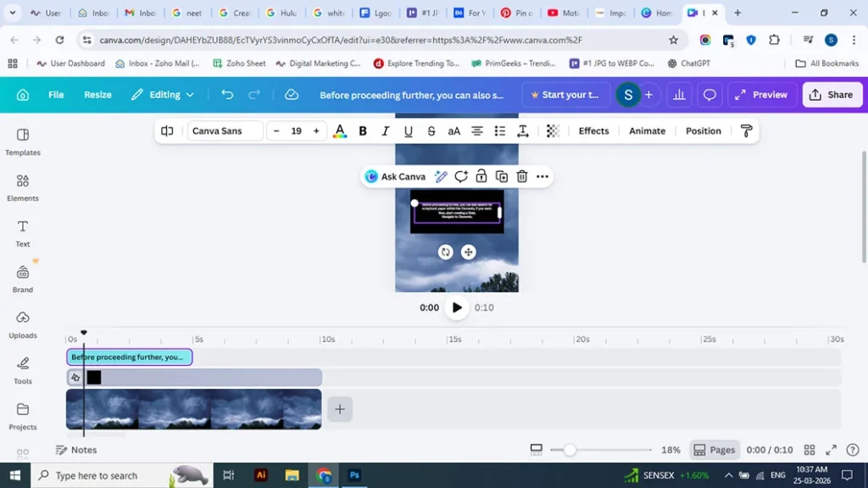Toggle italic formatting

click(385, 130)
